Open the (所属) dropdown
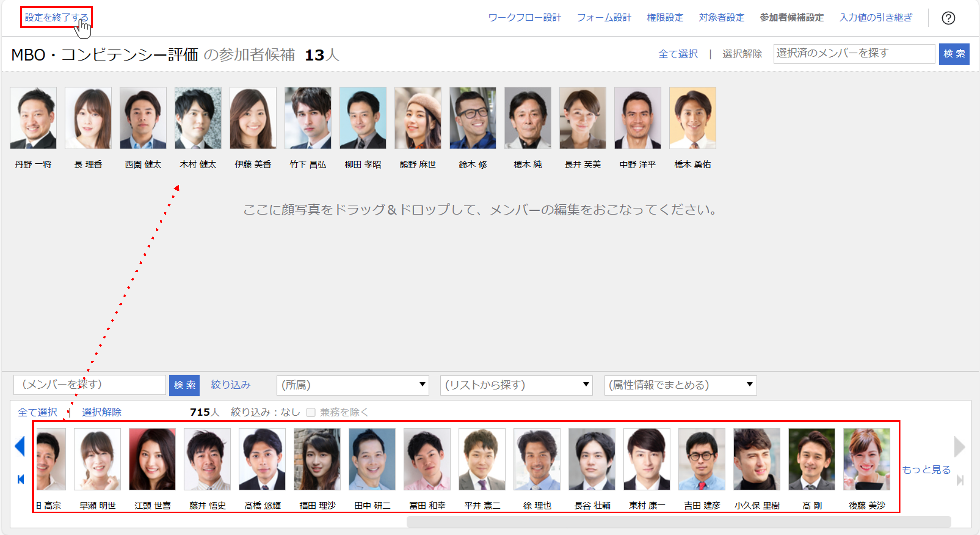 (x=353, y=385)
